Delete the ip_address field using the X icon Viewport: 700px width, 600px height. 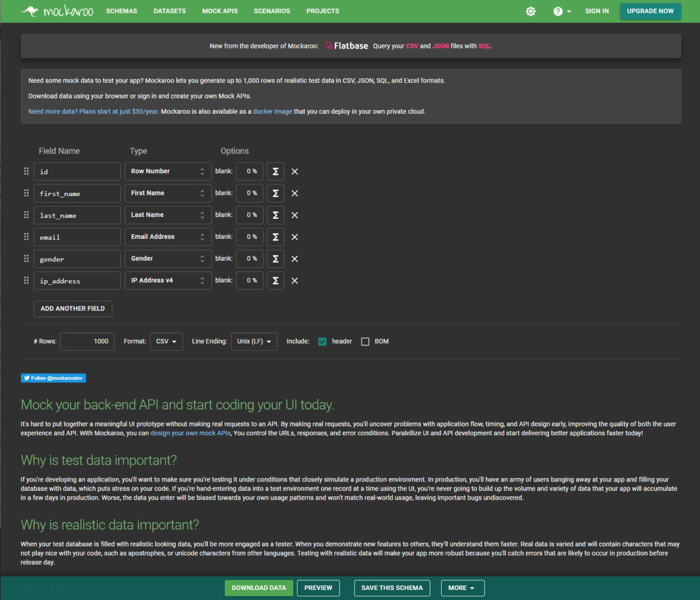[x=295, y=280]
